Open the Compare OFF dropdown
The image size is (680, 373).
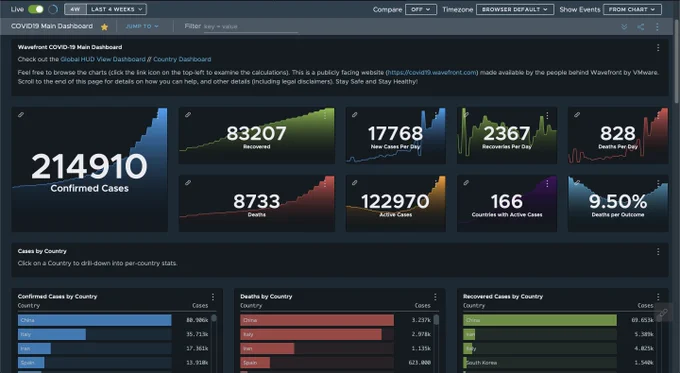click(x=421, y=9)
